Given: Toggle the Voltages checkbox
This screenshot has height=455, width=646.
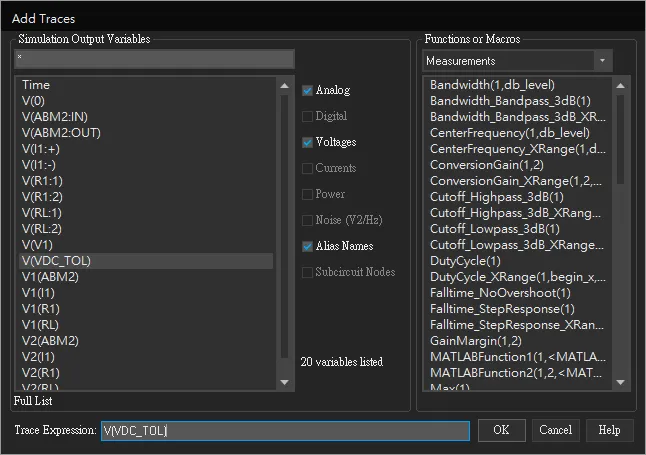Looking at the screenshot, I should coord(308,142).
